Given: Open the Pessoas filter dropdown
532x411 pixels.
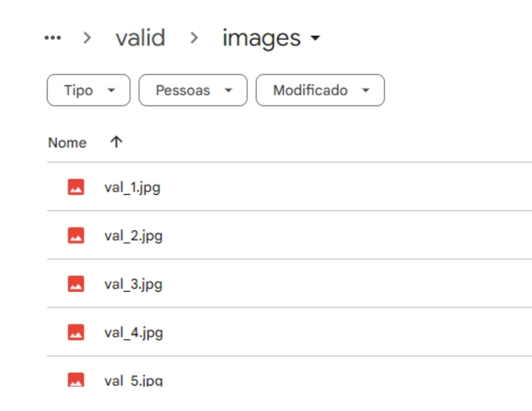Looking at the screenshot, I should click(193, 90).
